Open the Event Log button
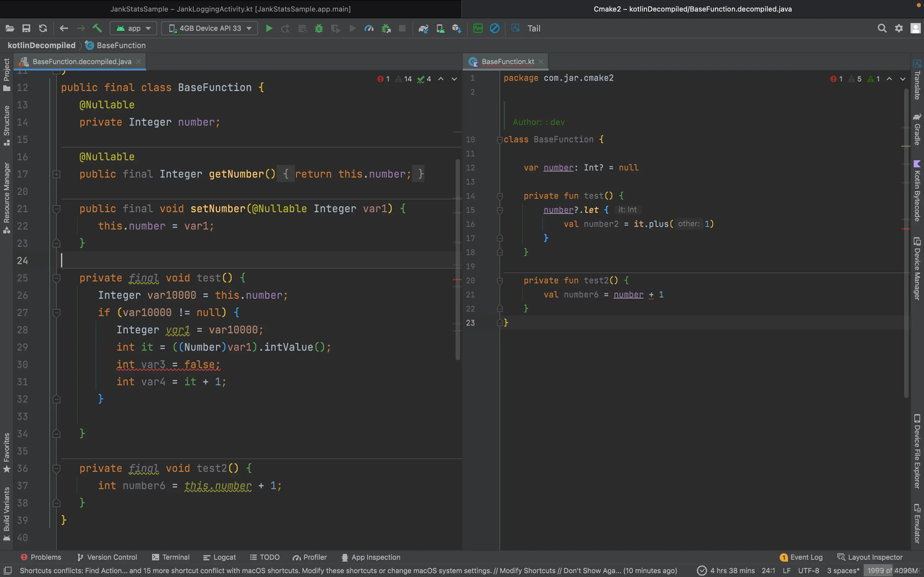The image size is (924, 577). 801,557
